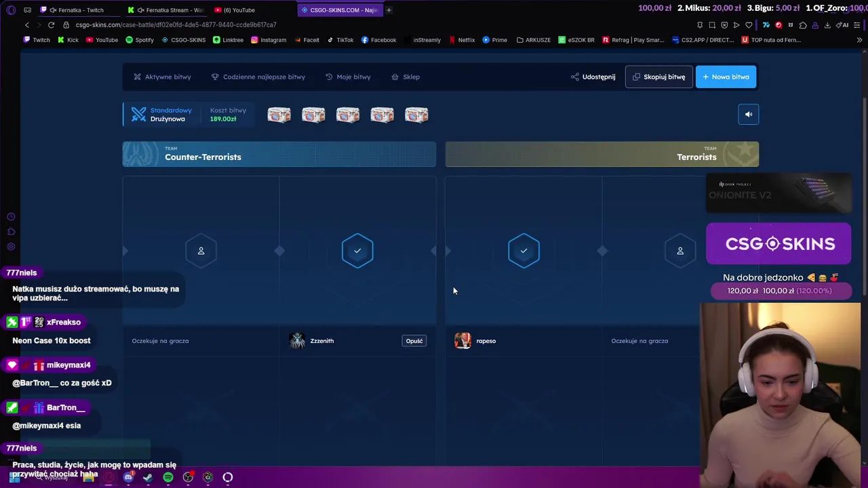Click rapeso player avatar
The width and height of the screenshot is (868, 488).
[462, 341]
